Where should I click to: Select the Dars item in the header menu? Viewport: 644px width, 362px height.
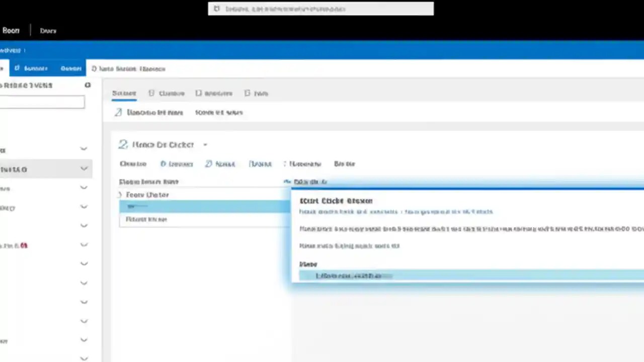[48, 31]
